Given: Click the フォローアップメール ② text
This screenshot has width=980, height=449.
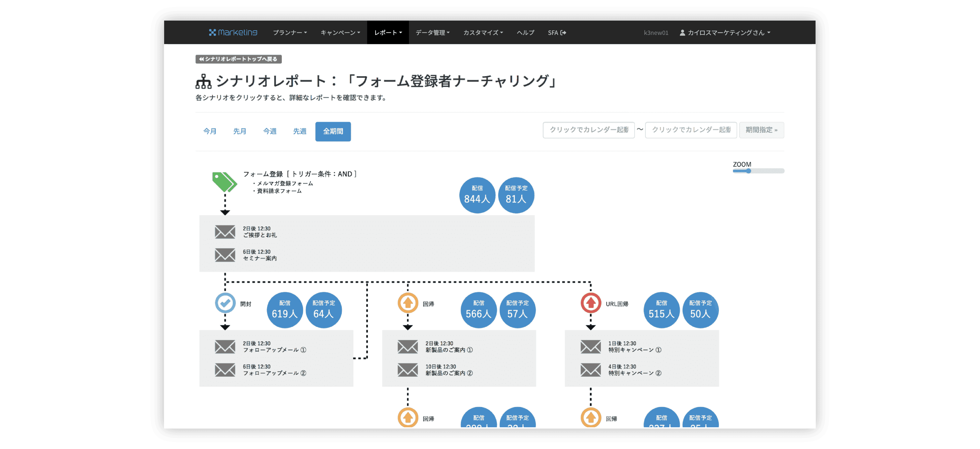Looking at the screenshot, I should tap(275, 373).
